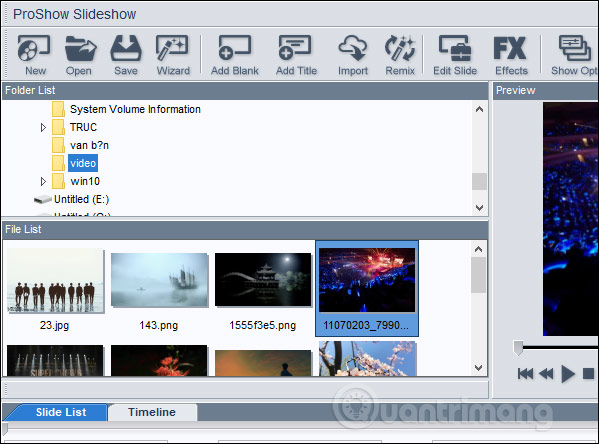Click the New show icon
The height and width of the screenshot is (444, 599).
34,55
